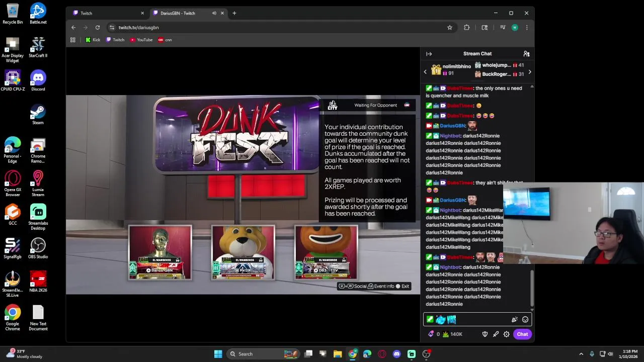Open Chrome three-dot menu
The height and width of the screenshot is (362, 644).
[527, 28]
